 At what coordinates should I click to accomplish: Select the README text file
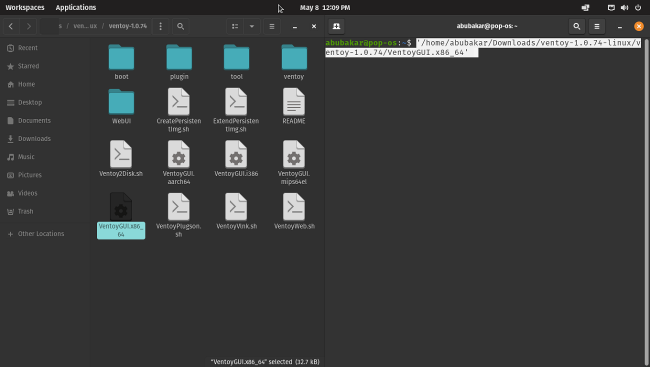(294, 106)
